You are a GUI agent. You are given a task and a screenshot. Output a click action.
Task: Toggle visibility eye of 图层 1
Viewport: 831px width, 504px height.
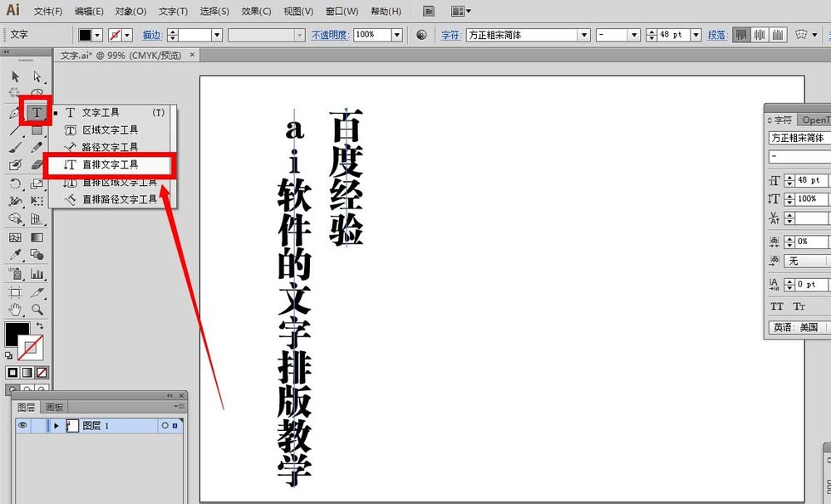point(22,425)
